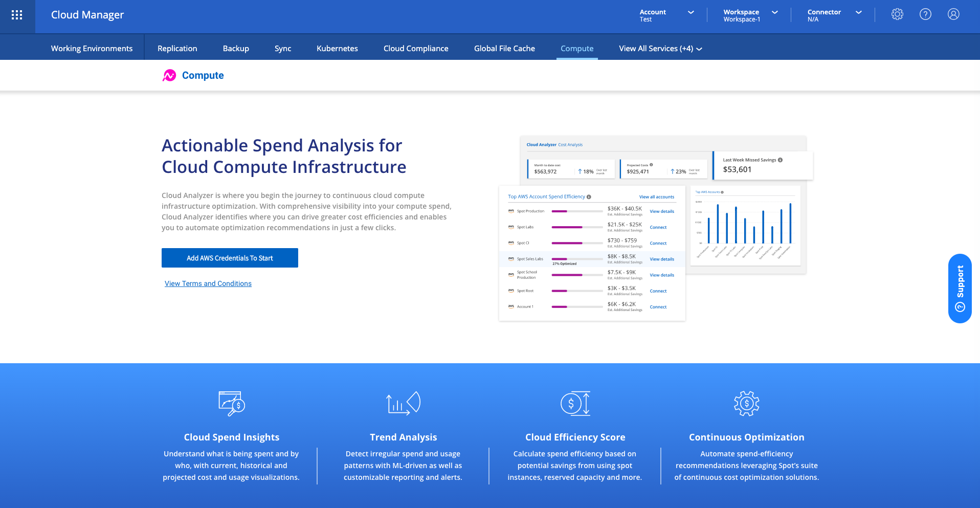Open the user profile icon
The height and width of the screenshot is (508, 980).
coord(953,14)
